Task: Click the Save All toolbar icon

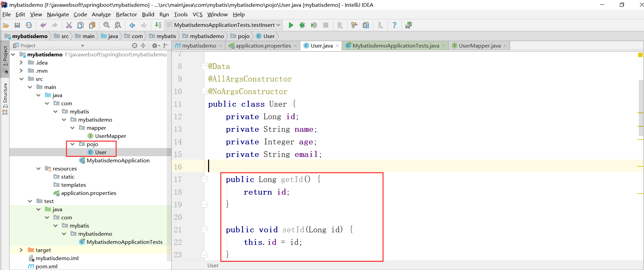Action: pos(17,25)
